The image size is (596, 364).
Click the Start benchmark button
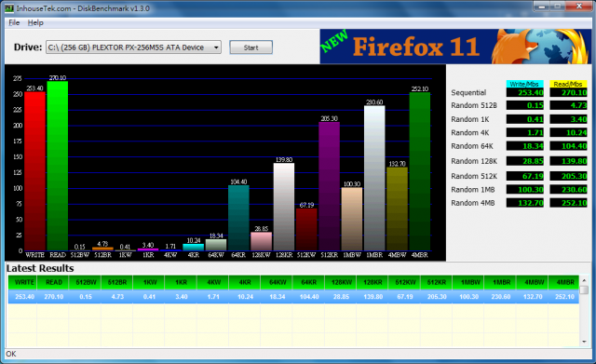click(x=251, y=47)
